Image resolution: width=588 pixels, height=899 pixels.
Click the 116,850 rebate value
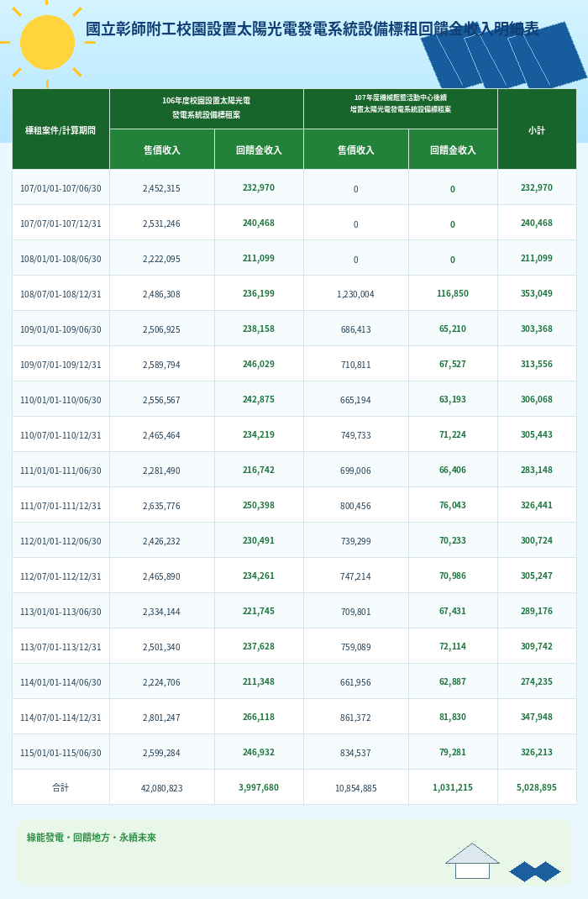tap(453, 293)
